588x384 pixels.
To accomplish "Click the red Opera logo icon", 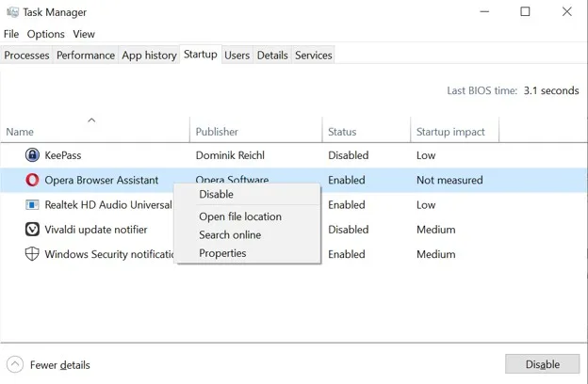I will pyautogui.click(x=32, y=180).
